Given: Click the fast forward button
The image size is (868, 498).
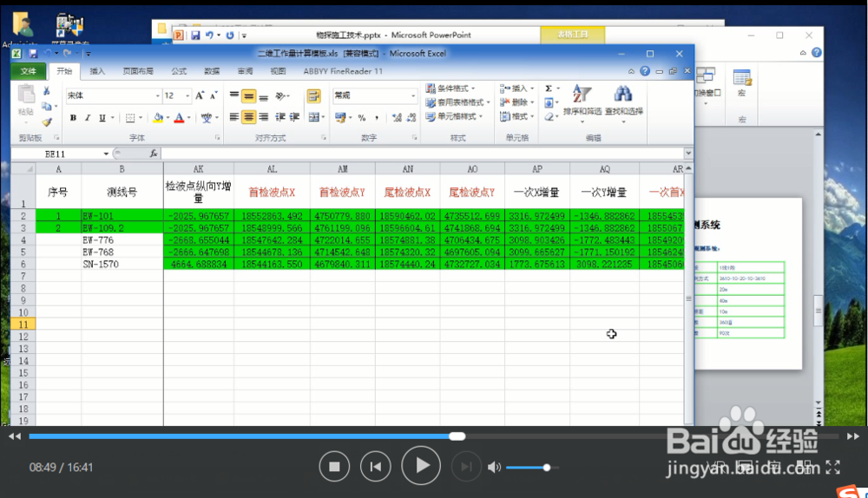Looking at the screenshot, I should [x=852, y=436].
